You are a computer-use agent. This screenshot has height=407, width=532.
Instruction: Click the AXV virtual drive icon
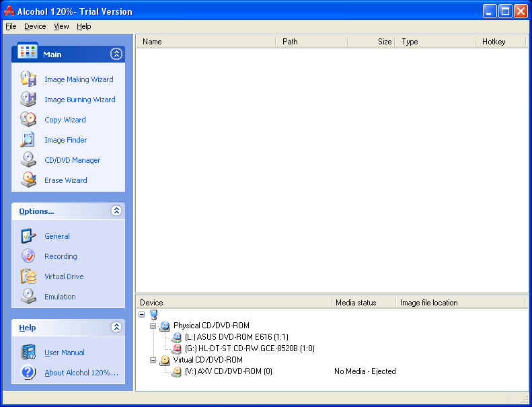click(176, 371)
